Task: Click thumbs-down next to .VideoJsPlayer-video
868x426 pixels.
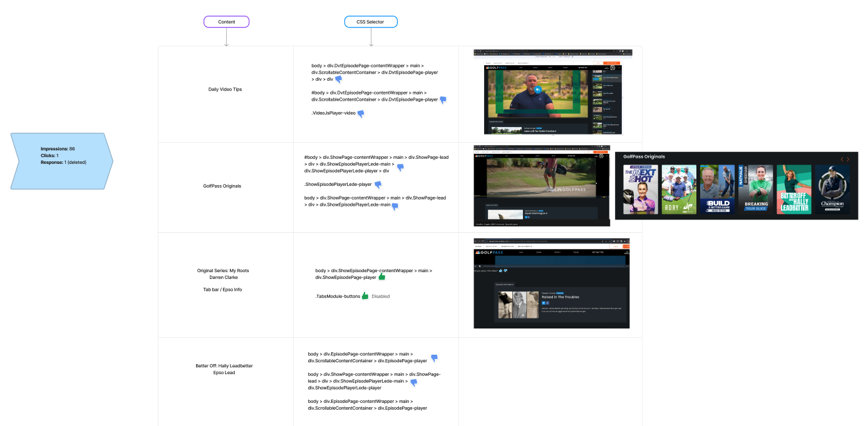Action: [361, 114]
